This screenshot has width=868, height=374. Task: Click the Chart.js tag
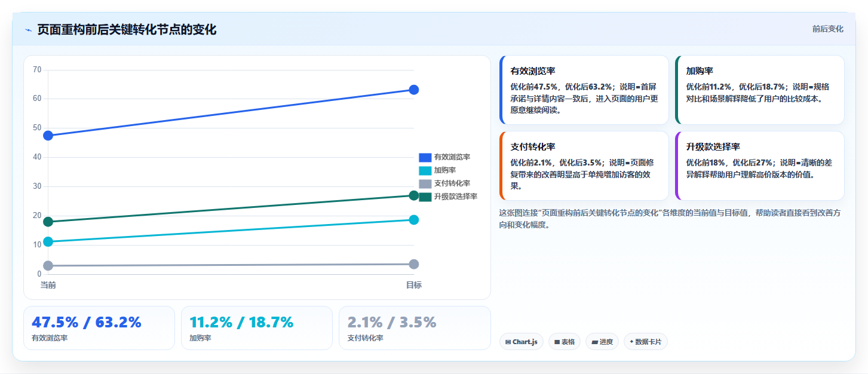point(521,342)
